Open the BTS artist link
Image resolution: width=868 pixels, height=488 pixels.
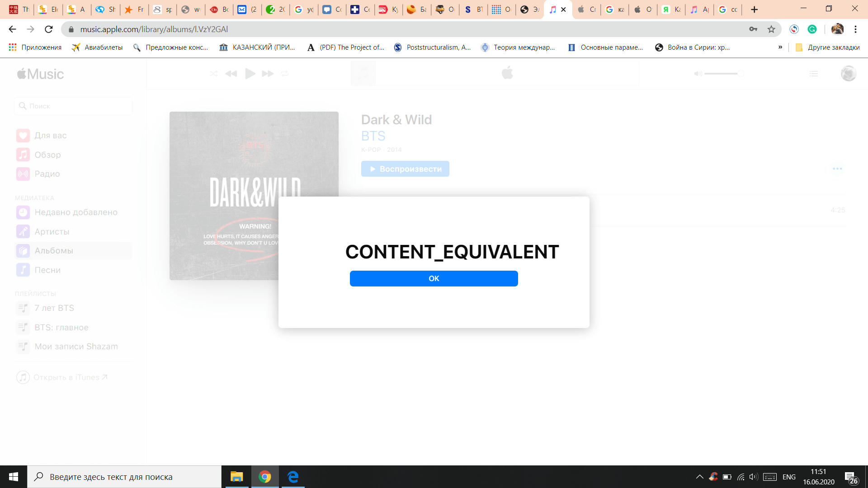(x=373, y=136)
